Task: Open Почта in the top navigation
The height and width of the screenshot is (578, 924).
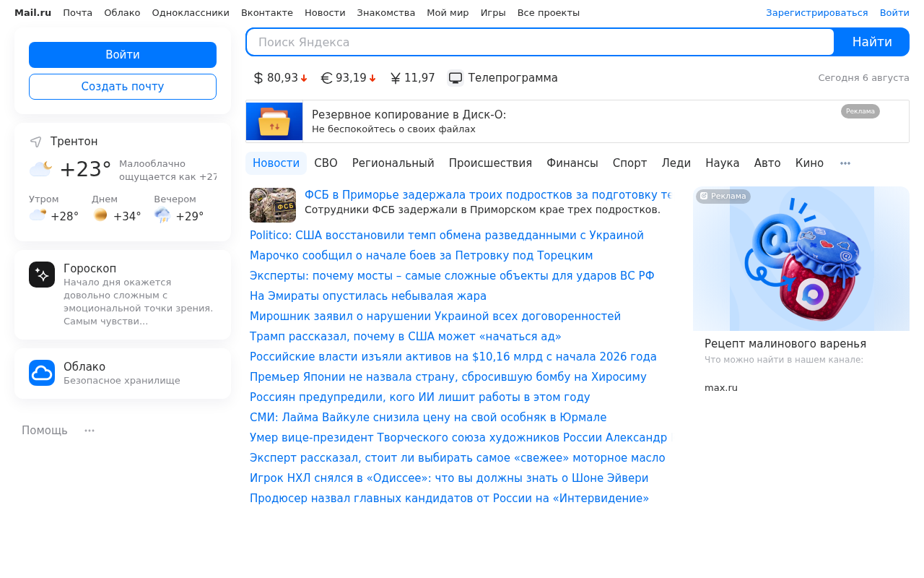Action: click(x=77, y=13)
